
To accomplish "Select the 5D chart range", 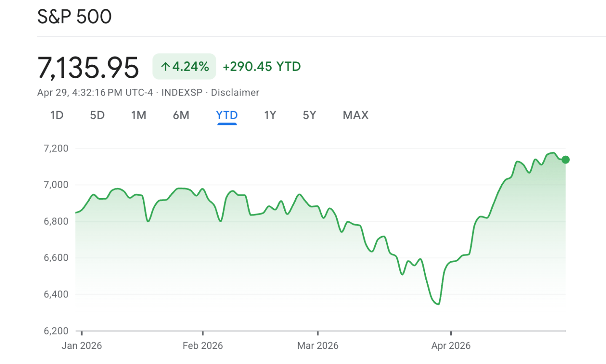I will (97, 115).
